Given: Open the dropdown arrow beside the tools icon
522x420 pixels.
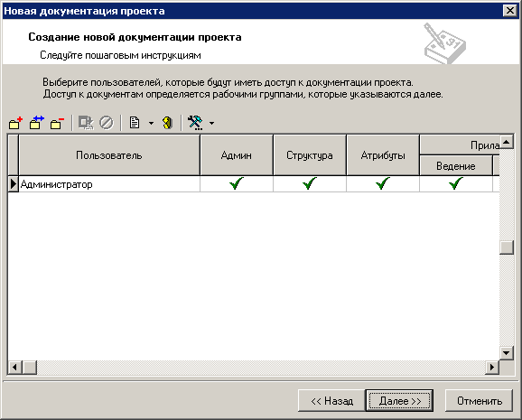Looking at the screenshot, I should click(x=211, y=123).
